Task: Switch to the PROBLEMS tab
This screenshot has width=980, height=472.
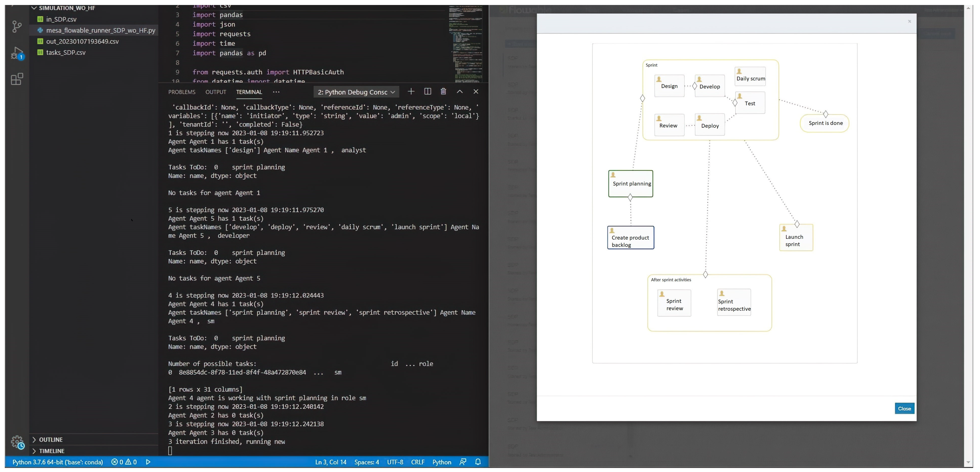Action: coord(181,92)
